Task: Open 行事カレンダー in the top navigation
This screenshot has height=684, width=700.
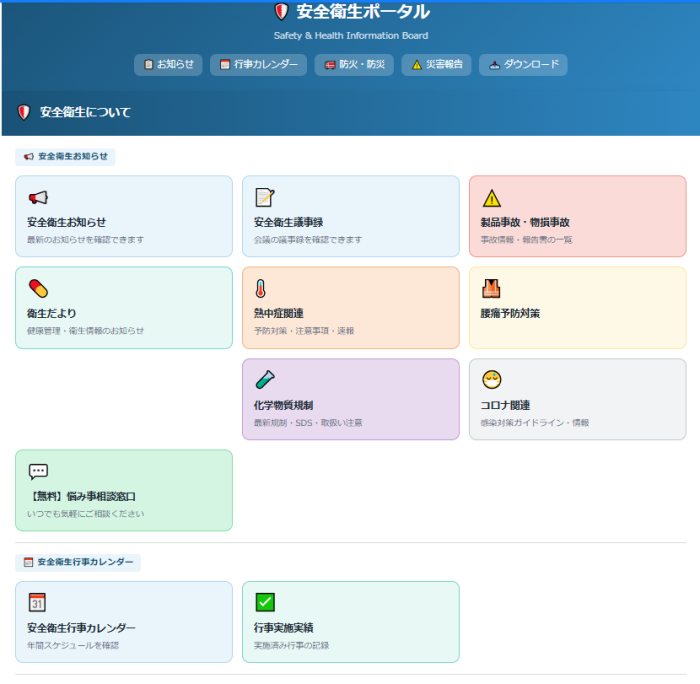Action: pos(258,65)
